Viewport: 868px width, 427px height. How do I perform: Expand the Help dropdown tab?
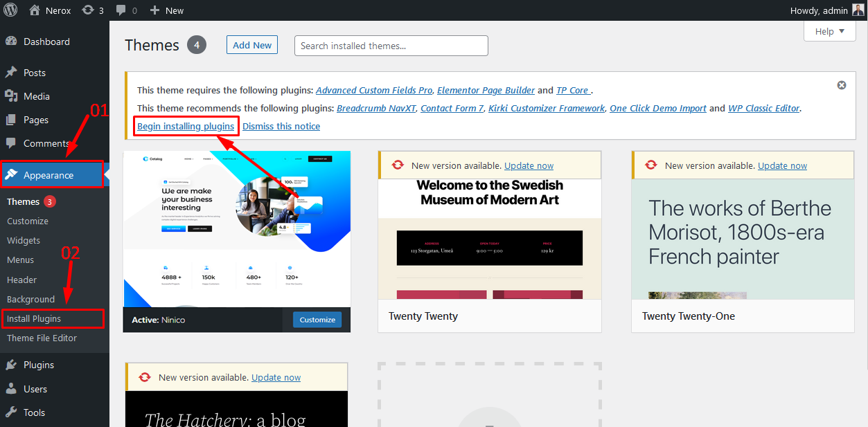coord(829,31)
